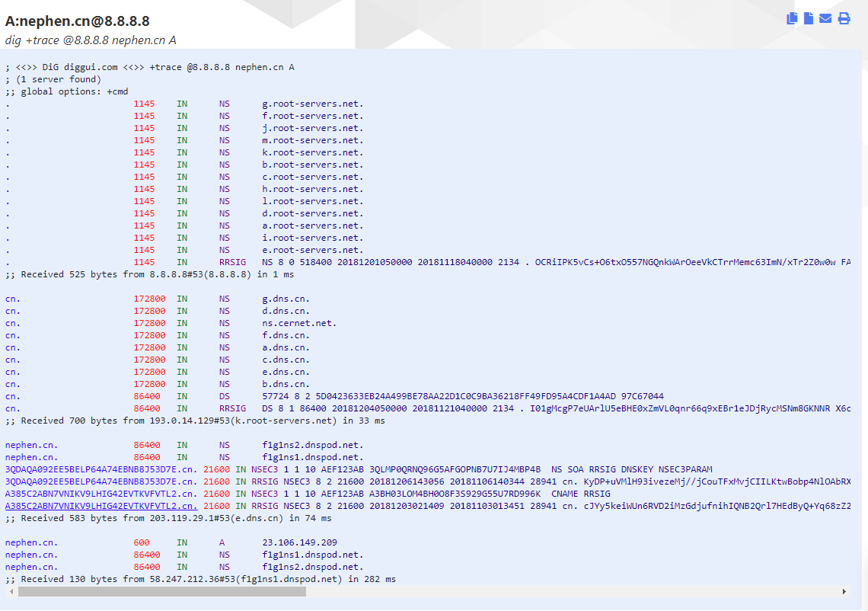Select k.root-servers.net. NS entry

click(x=313, y=152)
